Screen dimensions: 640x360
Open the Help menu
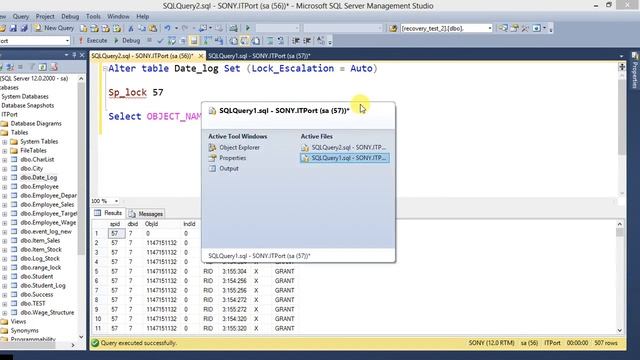[x=142, y=16]
